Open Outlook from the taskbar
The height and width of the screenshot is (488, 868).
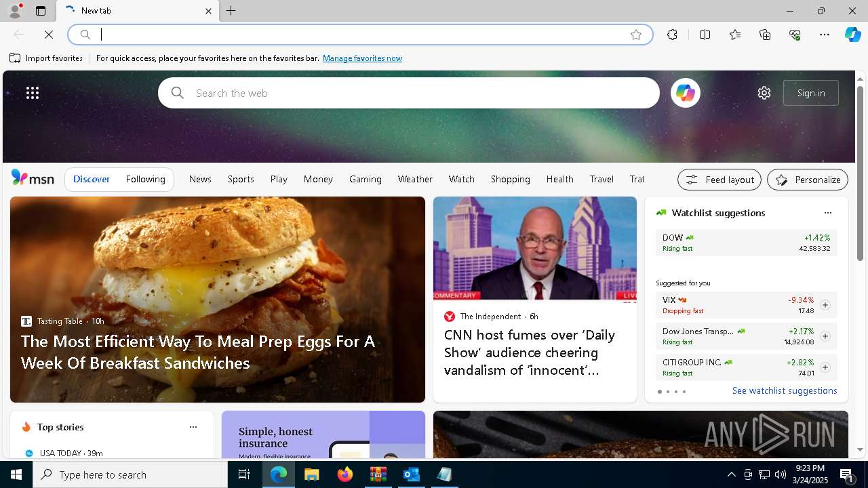pos(412,474)
